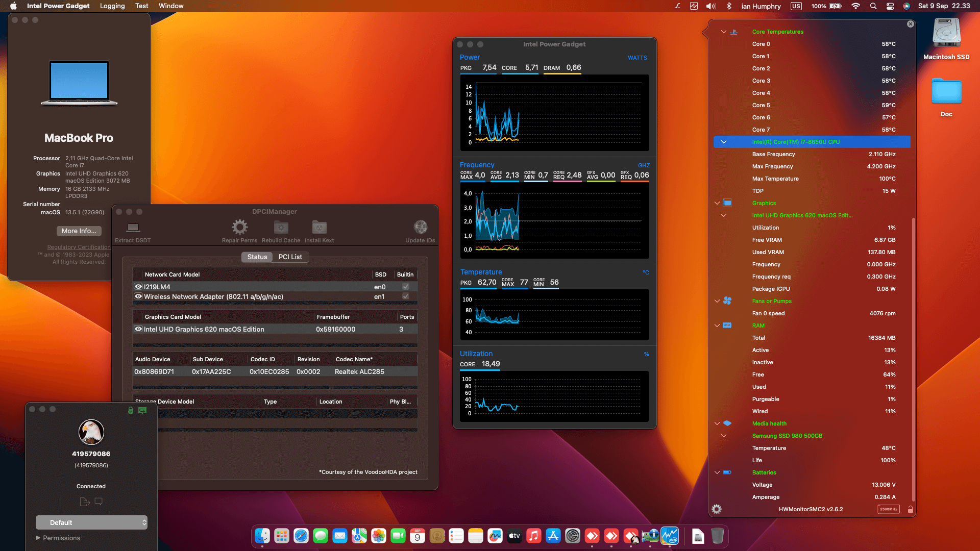Toggle the eye icon for Intel UHD Graphics 620
980x551 pixels.
pyautogui.click(x=138, y=329)
